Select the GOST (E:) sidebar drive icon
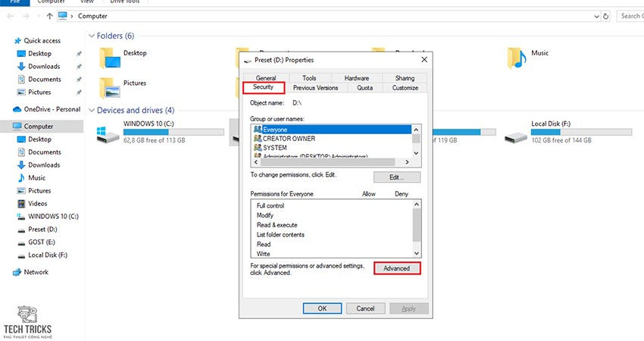The image size is (644, 341). point(21,242)
